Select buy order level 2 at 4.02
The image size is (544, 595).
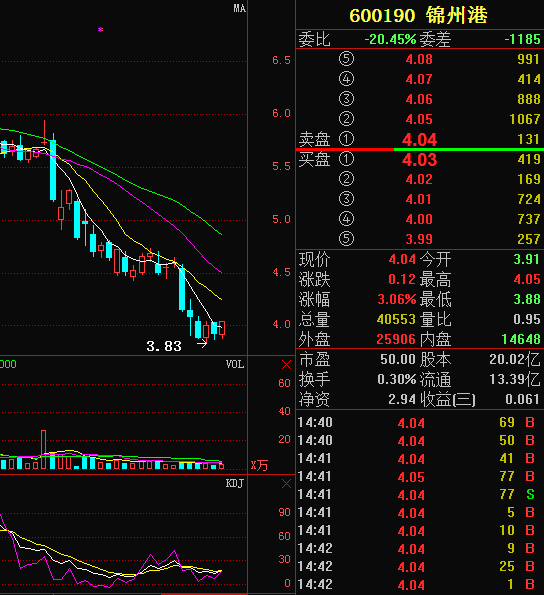pyautogui.click(x=420, y=179)
